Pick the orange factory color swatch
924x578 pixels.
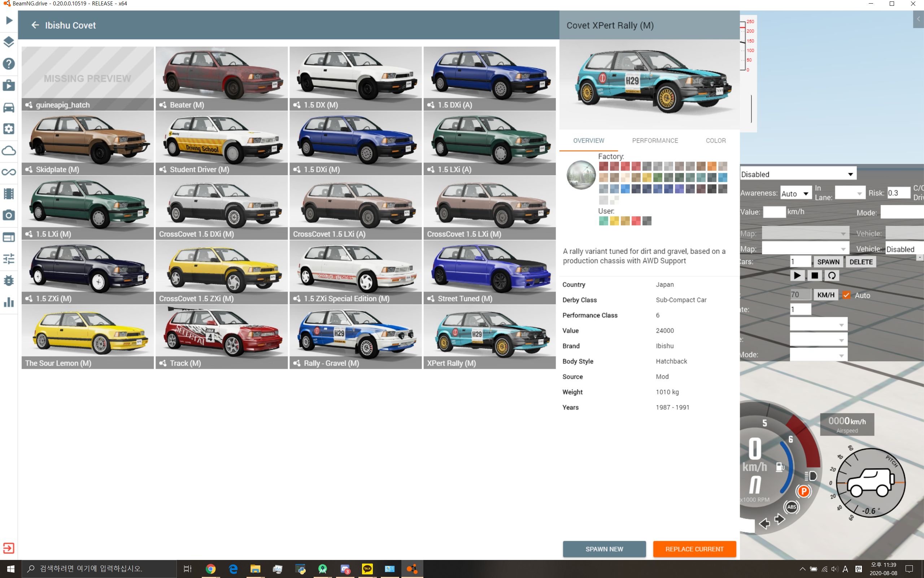tap(712, 166)
